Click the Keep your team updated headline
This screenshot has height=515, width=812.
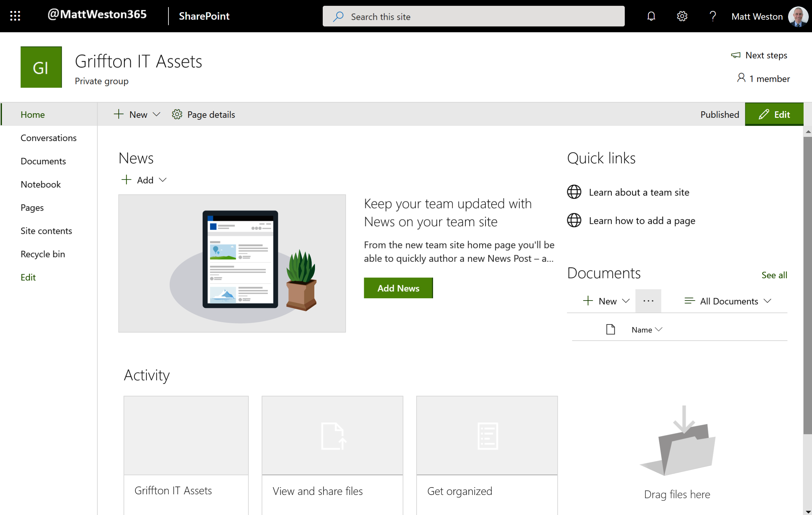pos(448,213)
